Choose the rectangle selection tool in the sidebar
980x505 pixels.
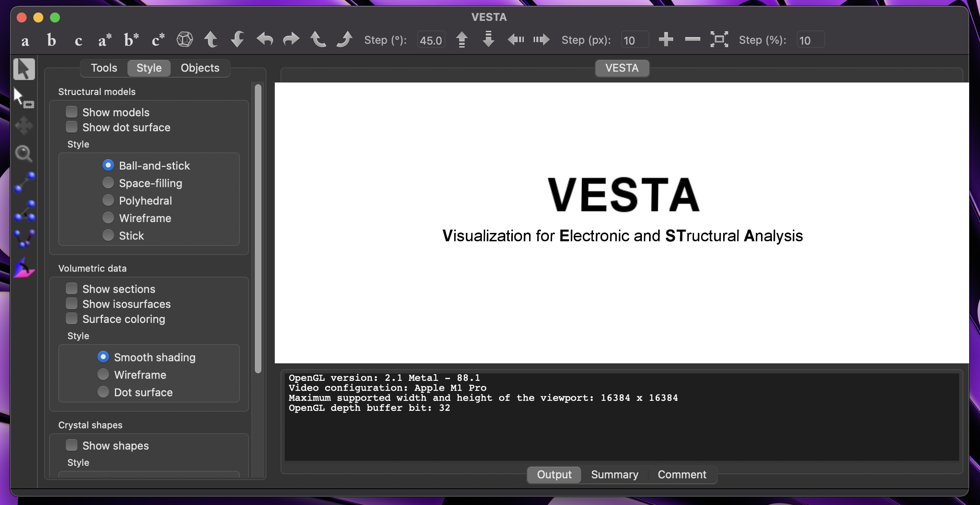click(x=24, y=98)
